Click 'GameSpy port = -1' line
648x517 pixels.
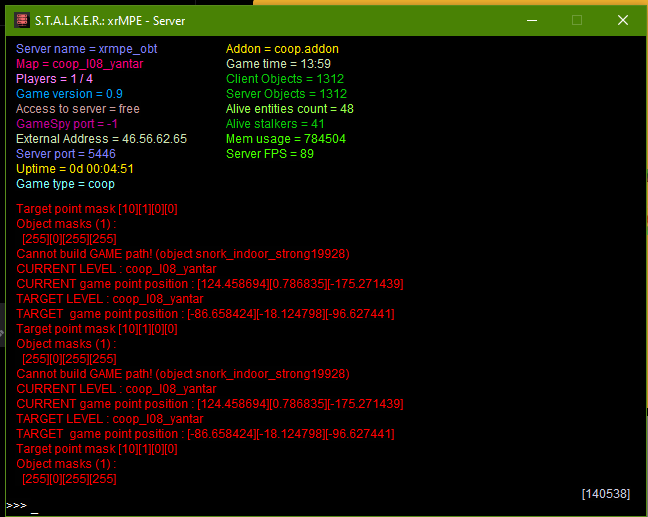67,124
